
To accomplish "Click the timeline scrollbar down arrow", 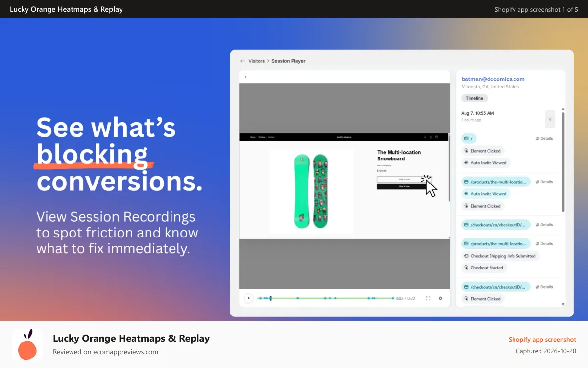I will pyautogui.click(x=563, y=304).
